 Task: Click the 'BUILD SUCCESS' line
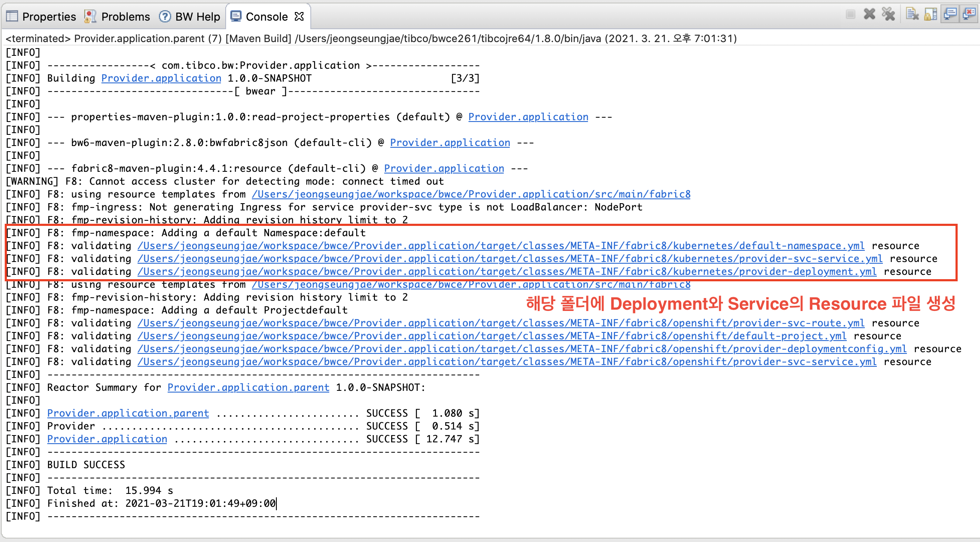click(65, 465)
